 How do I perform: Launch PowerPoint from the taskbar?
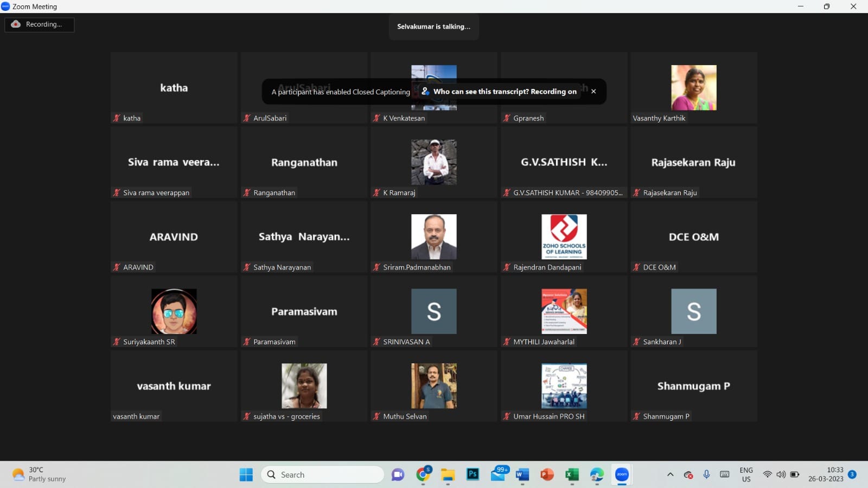(547, 474)
